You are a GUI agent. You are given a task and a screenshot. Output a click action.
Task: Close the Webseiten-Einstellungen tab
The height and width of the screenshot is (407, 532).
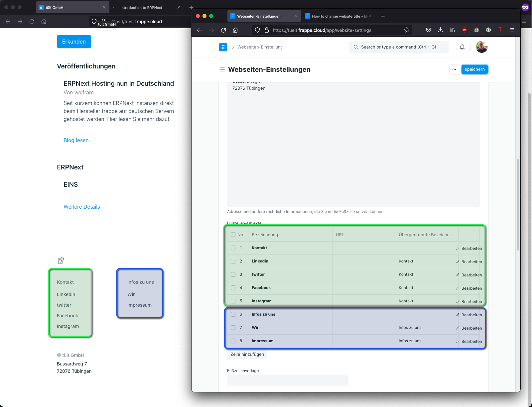(x=295, y=16)
